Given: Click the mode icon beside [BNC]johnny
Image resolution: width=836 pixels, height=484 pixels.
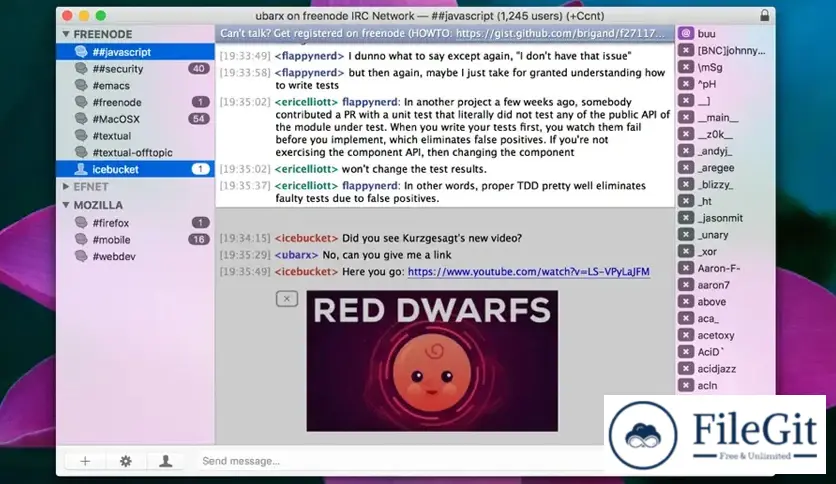Looking at the screenshot, I should (x=686, y=51).
